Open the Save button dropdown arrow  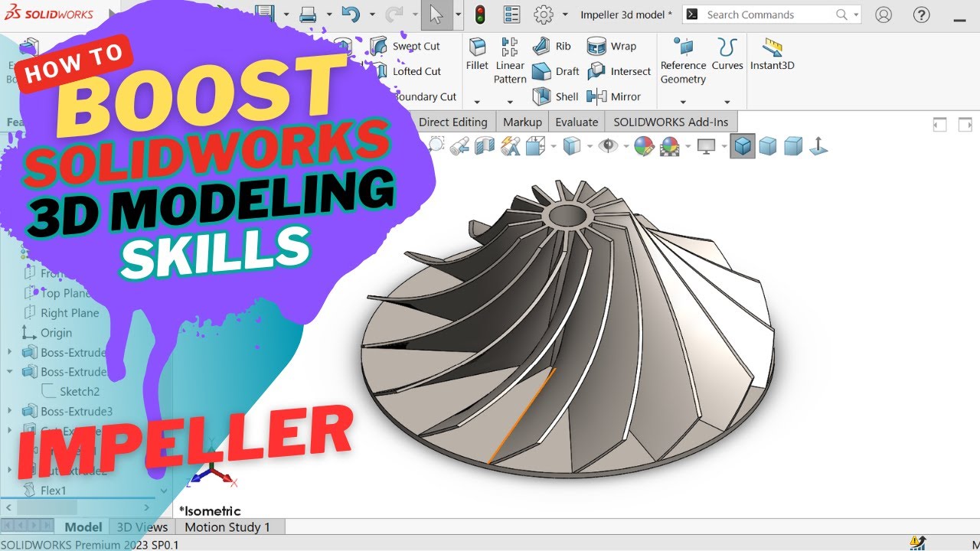[x=286, y=15]
